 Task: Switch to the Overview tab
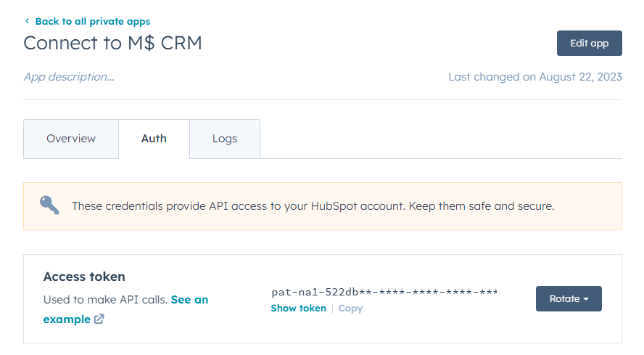pos(71,139)
